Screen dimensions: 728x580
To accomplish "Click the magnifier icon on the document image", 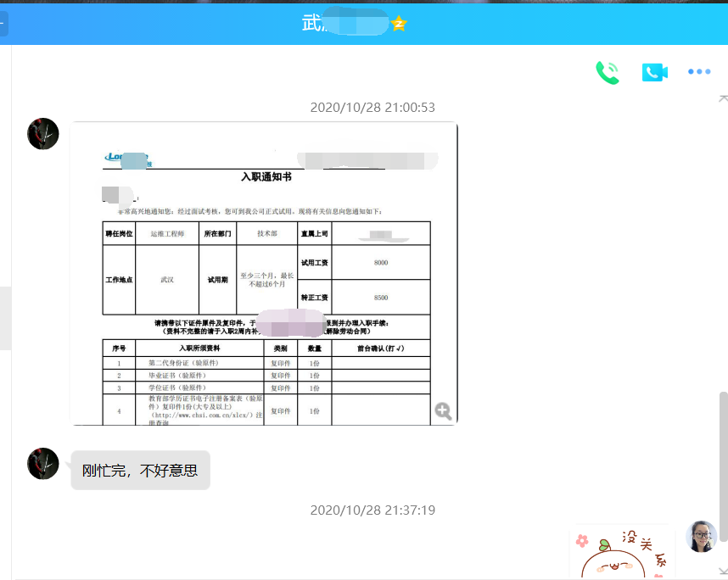I will tap(443, 411).
